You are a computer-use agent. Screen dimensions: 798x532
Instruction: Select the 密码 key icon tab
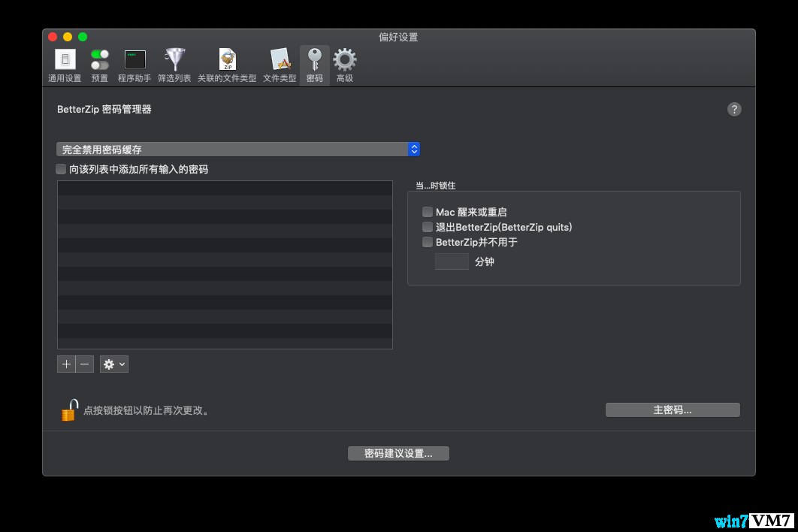point(315,65)
